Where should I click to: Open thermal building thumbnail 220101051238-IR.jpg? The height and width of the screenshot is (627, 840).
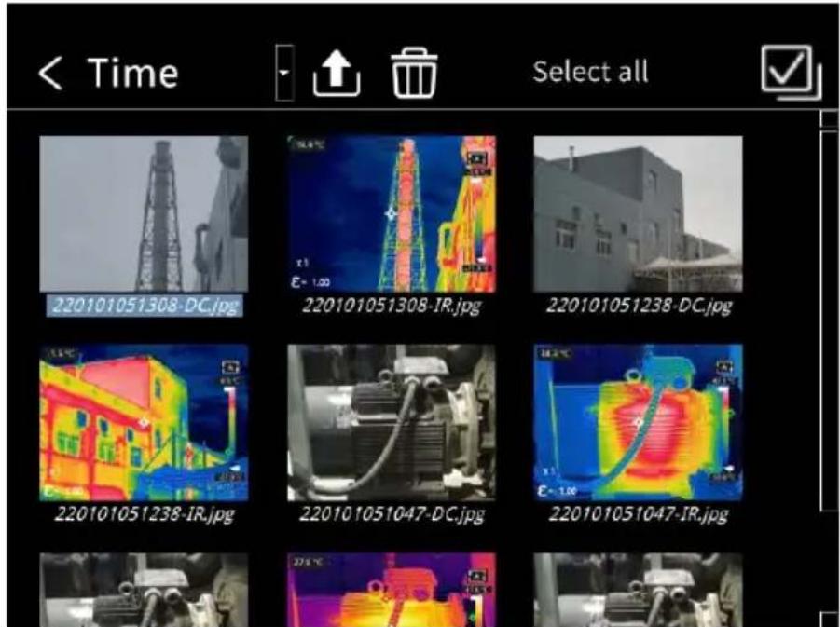point(145,422)
